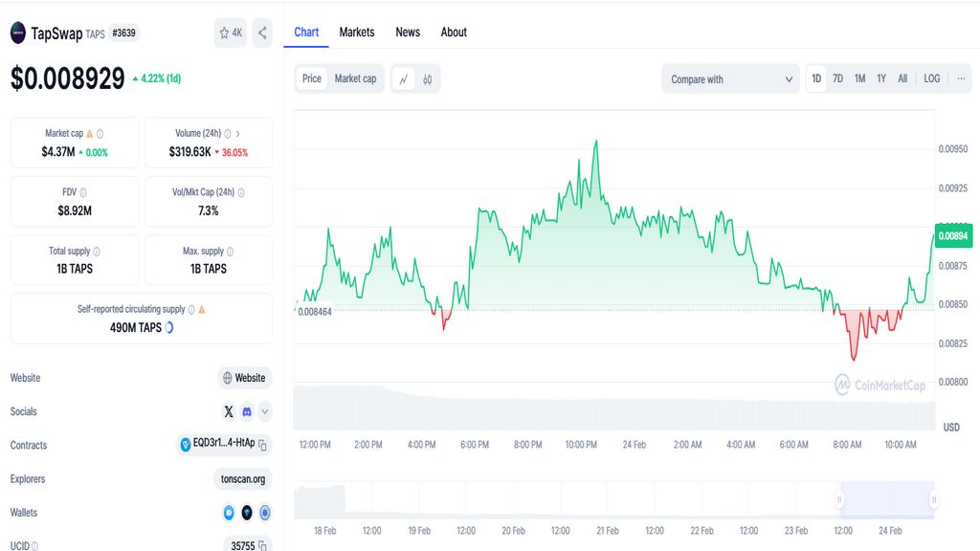Add TapSwap to watchlist star button
The width and height of the screenshot is (980, 551).
tap(231, 33)
